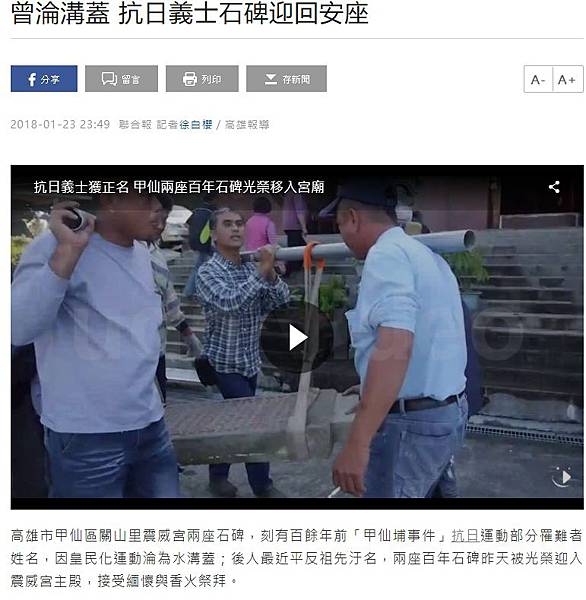Viewport: 586px width, 600px height.
Task: Play the video with center play button
Action: coord(297,338)
